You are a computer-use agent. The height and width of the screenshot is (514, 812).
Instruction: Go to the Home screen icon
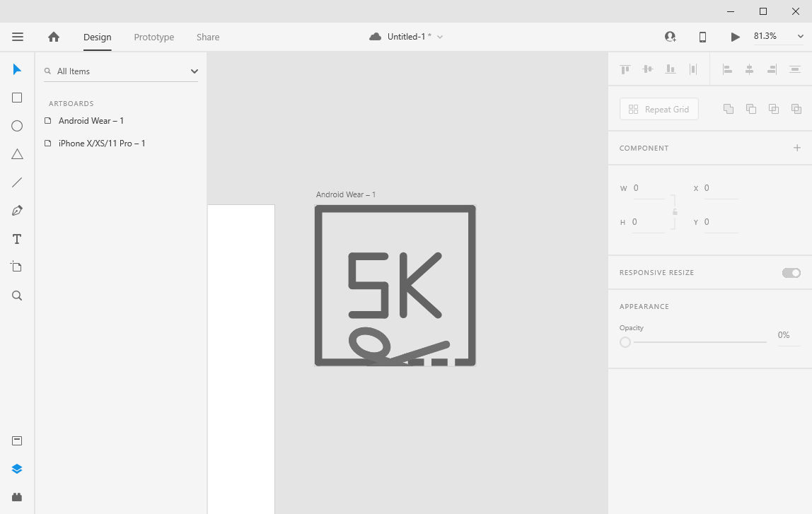pyautogui.click(x=53, y=37)
